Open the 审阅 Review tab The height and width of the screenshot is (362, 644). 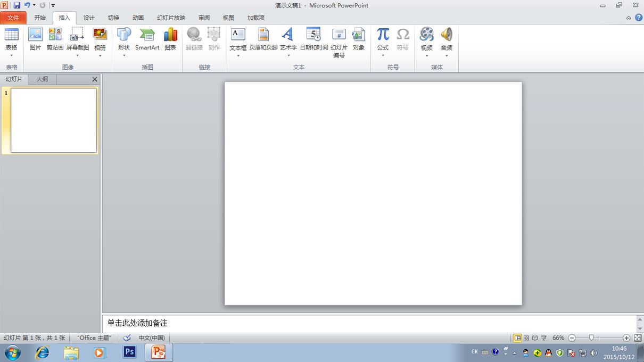click(x=204, y=18)
